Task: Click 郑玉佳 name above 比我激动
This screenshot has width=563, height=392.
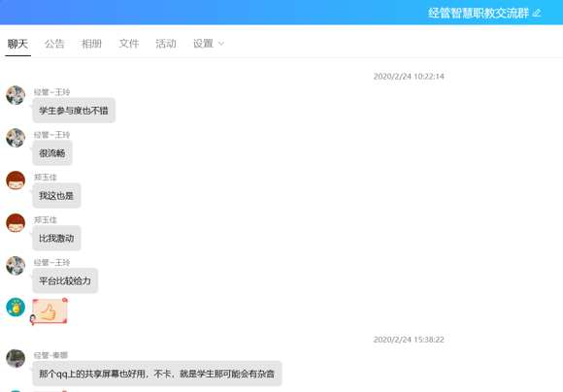Action: (x=46, y=220)
